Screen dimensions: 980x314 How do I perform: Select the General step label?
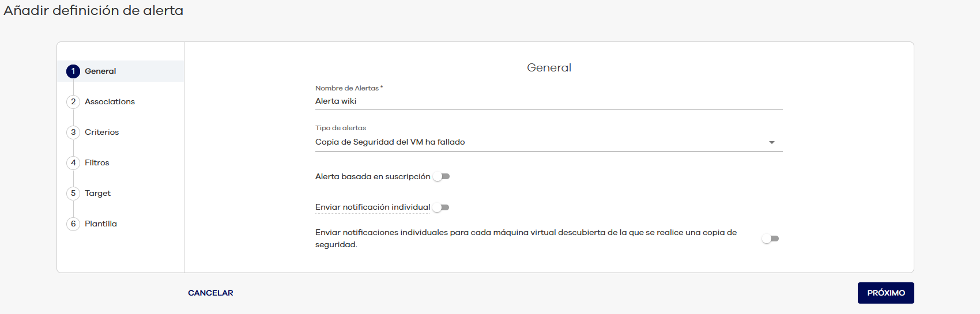click(100, 71)
